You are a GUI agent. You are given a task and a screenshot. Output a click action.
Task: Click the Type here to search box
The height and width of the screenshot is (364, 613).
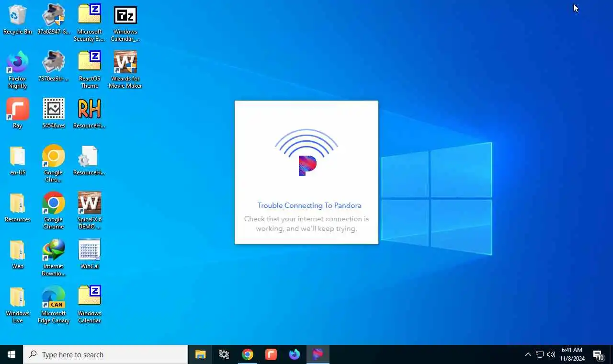[x=105, y=354]
